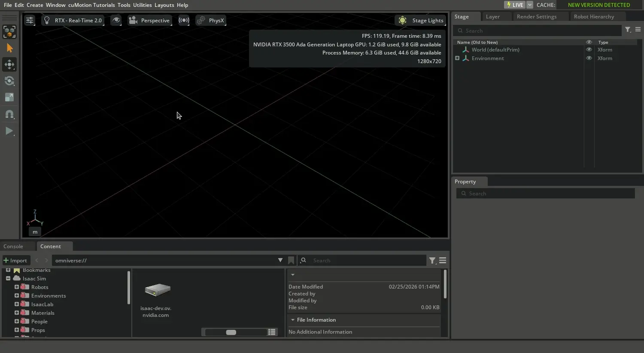
Task: Click the bookmark icon beside path field
Action: coord(291,260)
